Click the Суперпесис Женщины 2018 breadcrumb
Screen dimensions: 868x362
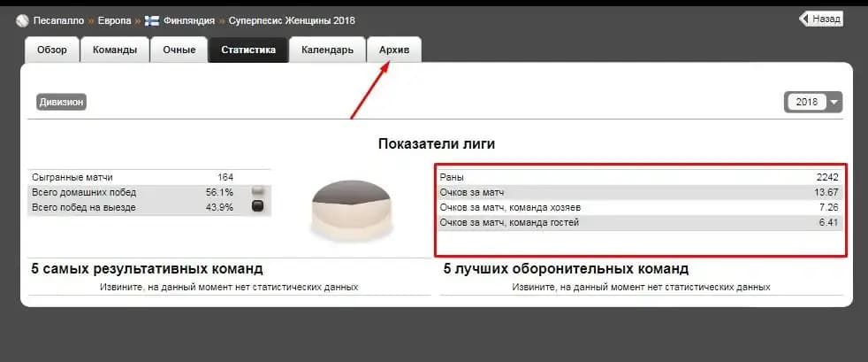tap(292, 21)
